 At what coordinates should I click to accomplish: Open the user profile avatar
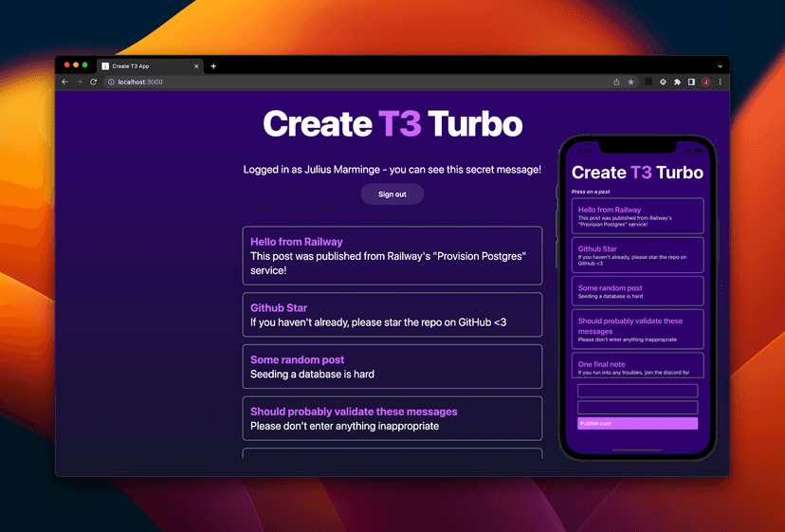click(x=705, y=83)
